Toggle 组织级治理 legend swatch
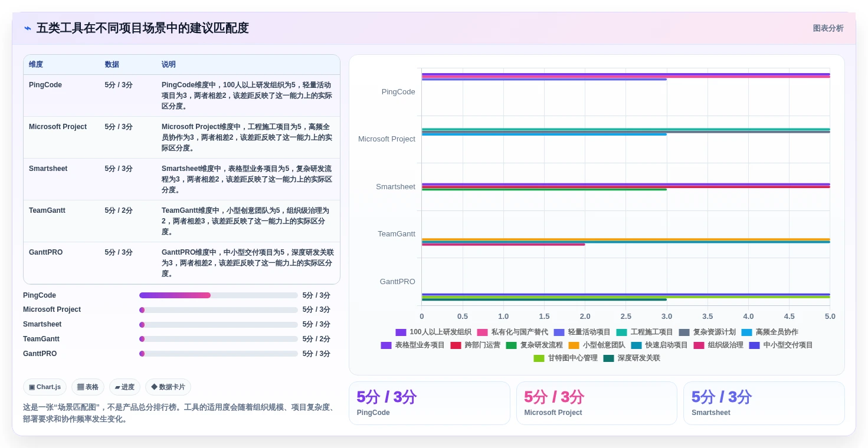The height and width of the screenshot is (448, 868). [x=699, y=345]
